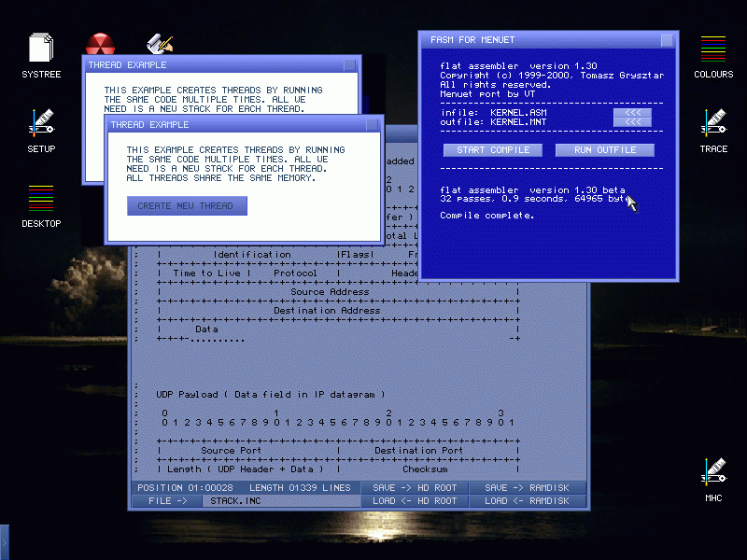Click 'Source Port' in editor text
Viewport: 747px width, 560px height.
point(231,451)
